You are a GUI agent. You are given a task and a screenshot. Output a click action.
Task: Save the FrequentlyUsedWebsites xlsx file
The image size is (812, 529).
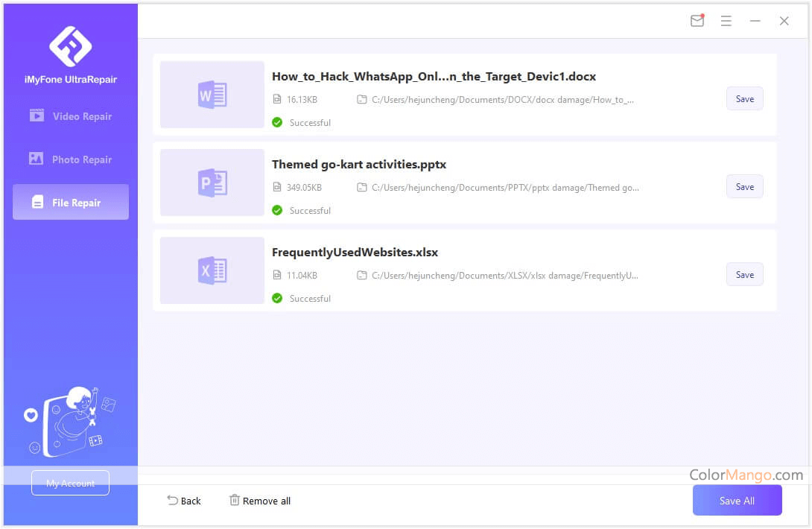pyautogui.click(x=744, y=275)
